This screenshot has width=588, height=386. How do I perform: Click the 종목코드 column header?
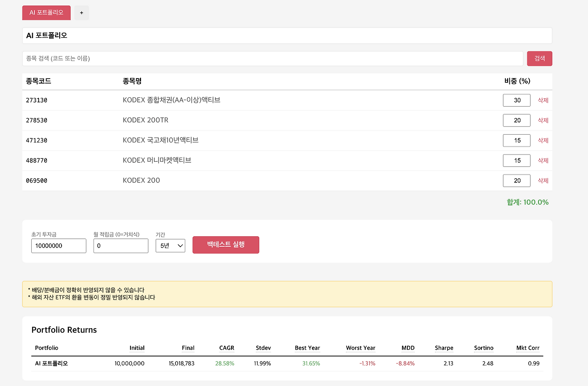click(x=39, y=81)
